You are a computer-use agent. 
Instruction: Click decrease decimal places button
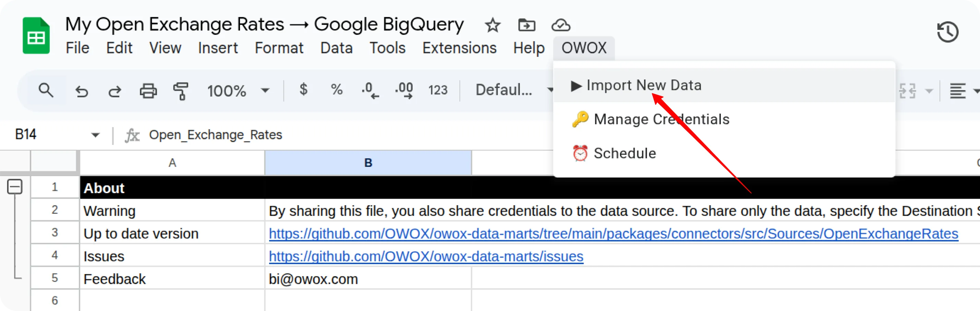click(x=370, y=90)
